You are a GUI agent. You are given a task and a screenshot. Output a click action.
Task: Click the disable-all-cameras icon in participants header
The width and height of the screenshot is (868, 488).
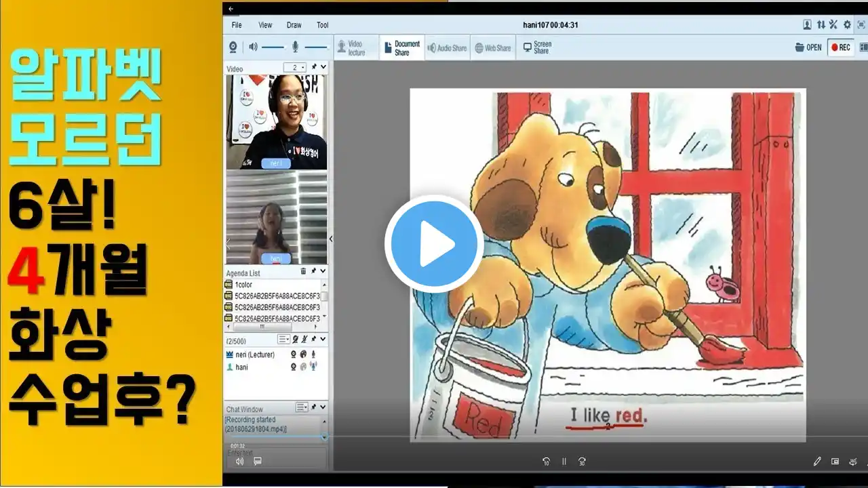click(x=295, y=340)
